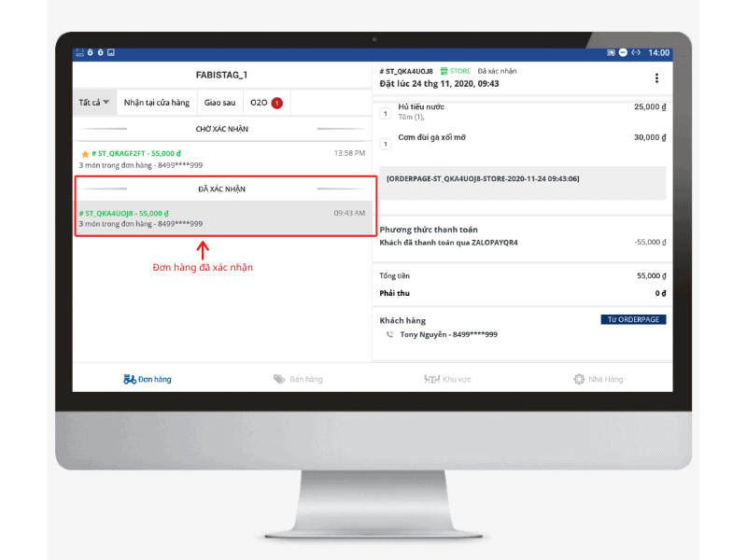This screenshot has width=747, height=560.
Task: Click the clock time in status bar
Action: pos(658,53)
